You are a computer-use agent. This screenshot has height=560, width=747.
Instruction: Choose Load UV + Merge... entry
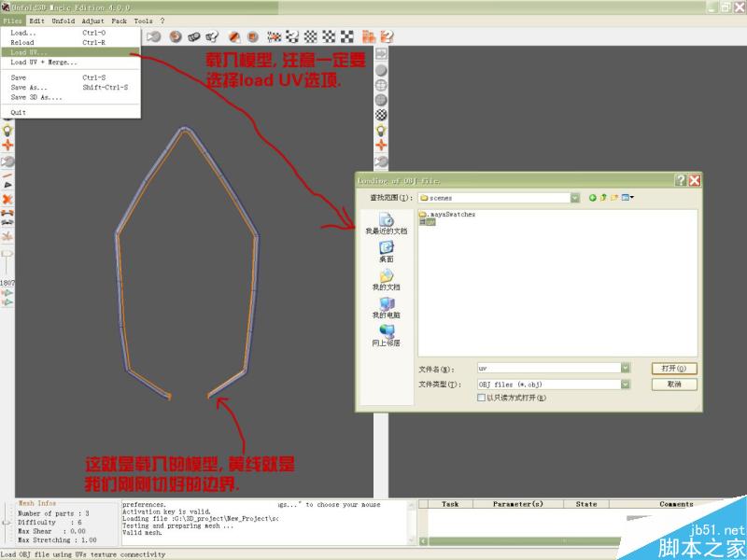tap(70, 63)
